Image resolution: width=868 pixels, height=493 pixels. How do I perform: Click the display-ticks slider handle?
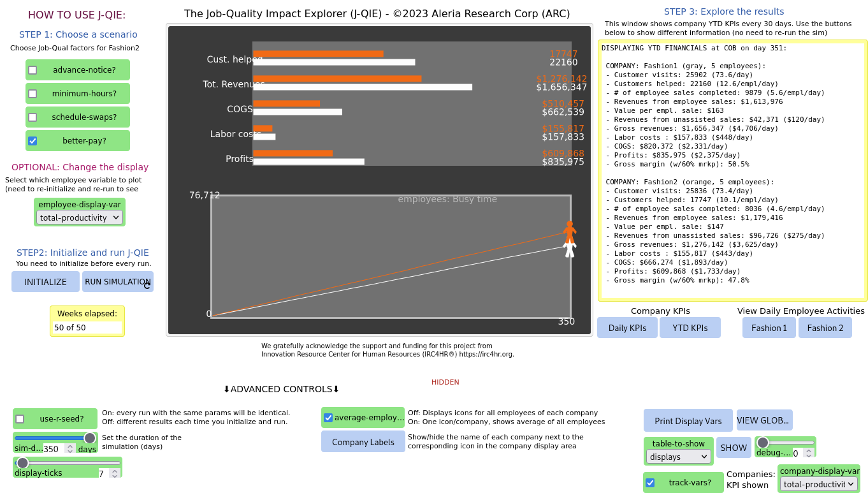click(x=23, y=463)
